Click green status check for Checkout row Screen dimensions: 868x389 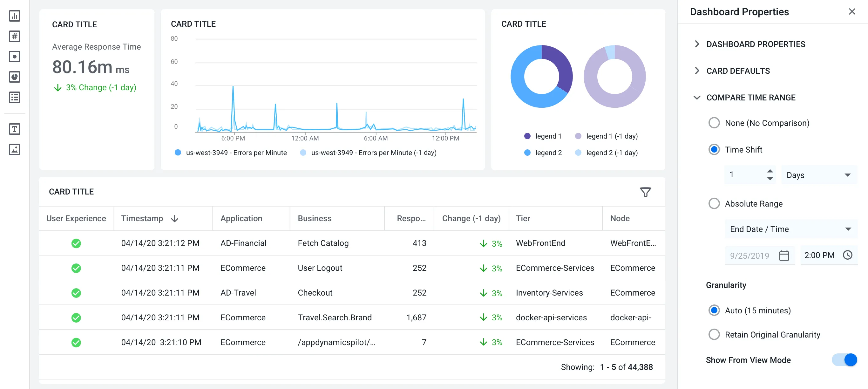click(76, 293)
